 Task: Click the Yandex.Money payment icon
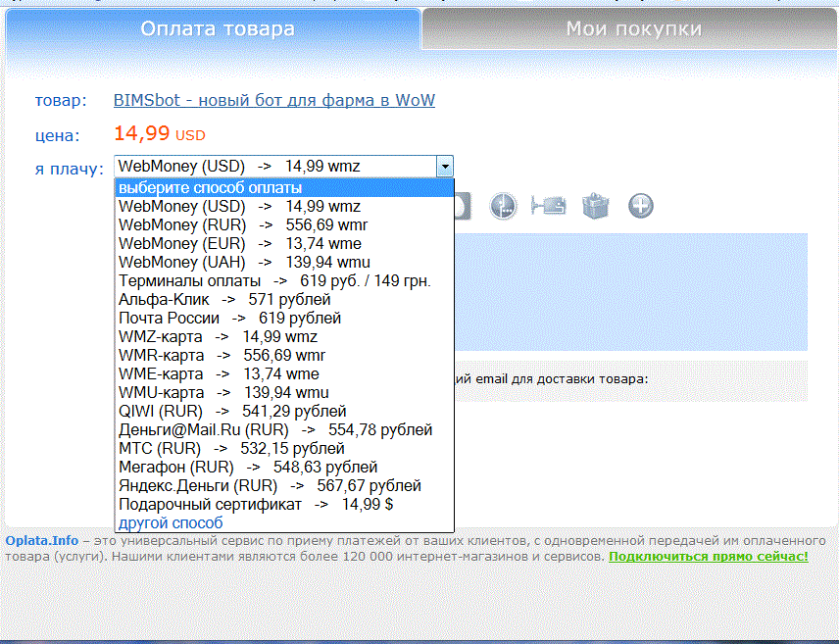pos(549,206)
